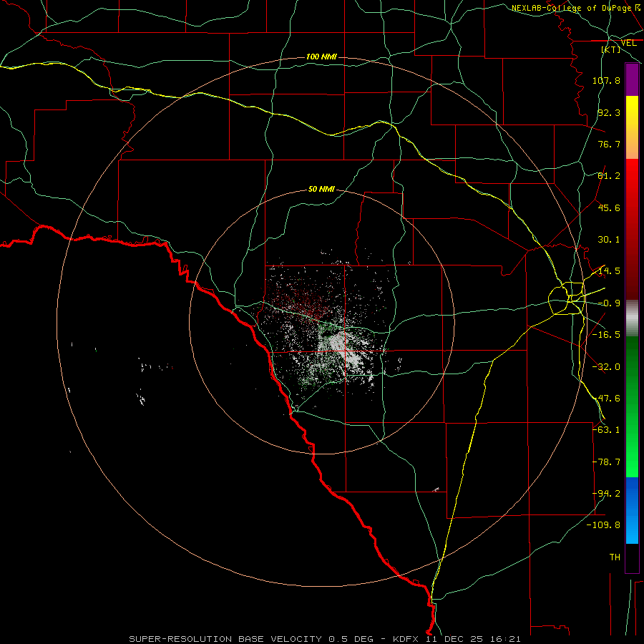
Task: Click the VEL scale title
Action: 629,43
